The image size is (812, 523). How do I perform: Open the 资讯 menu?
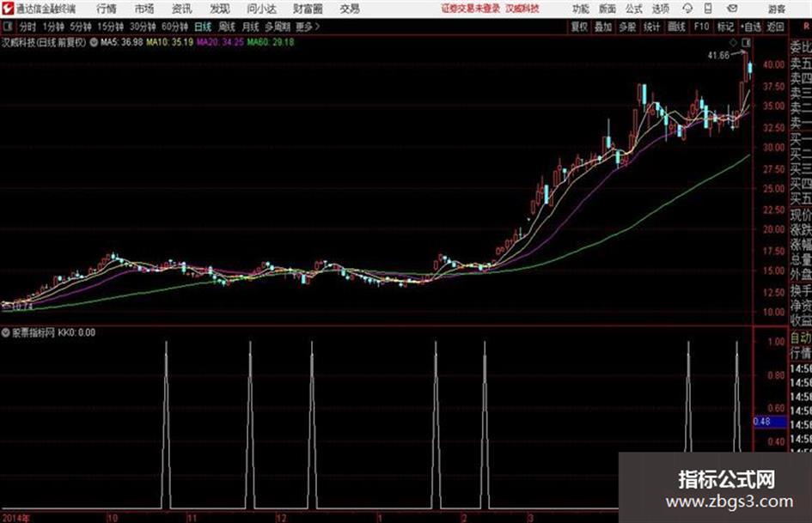click(x=182, y=9)
